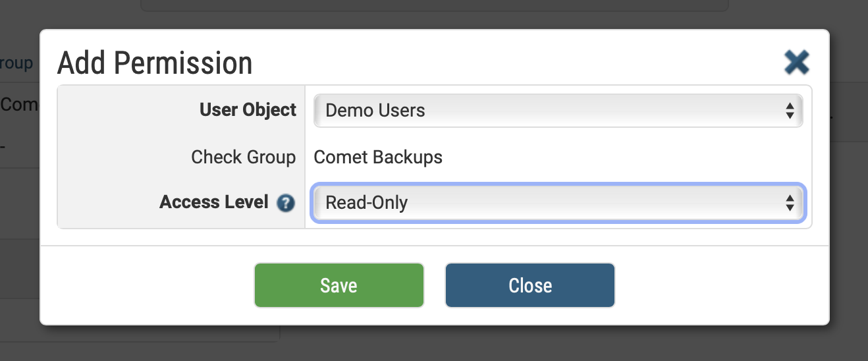Click the partially hidden "roup" link behind dialog
The height and width of the screenshot is (361, 868).
point(16,63)
